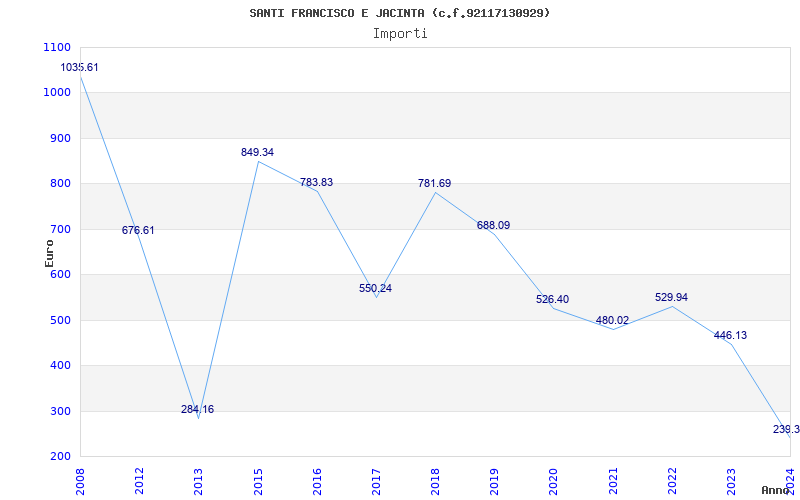The image size is (800, 500).
Task: Click the Euro y-axis label
Action: (x=49, y=253)
